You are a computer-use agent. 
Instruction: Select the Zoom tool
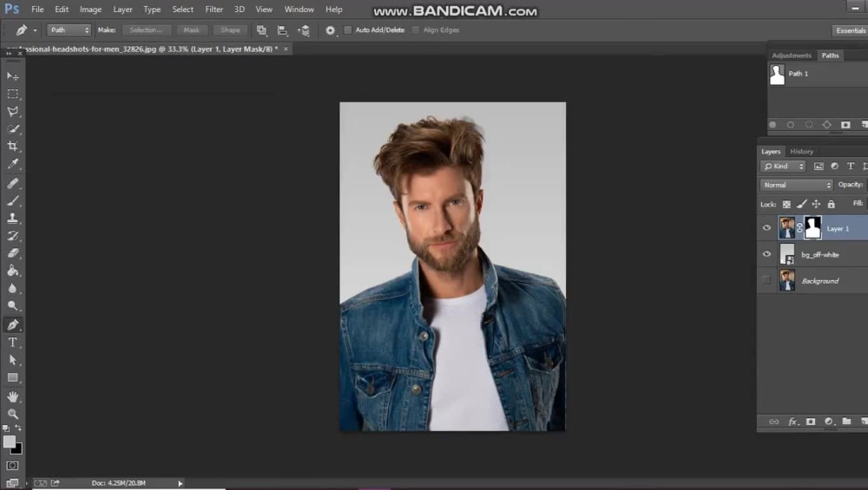click(12, 414)
